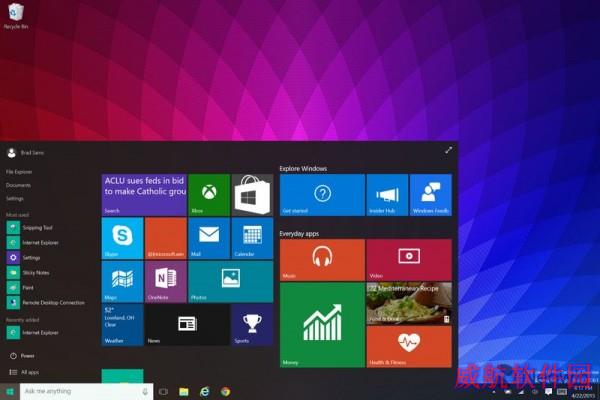Open Google Chrome from the taskbar
Image resolution: width=600 pixels, height=400 pixels.
tap(225, 392)
